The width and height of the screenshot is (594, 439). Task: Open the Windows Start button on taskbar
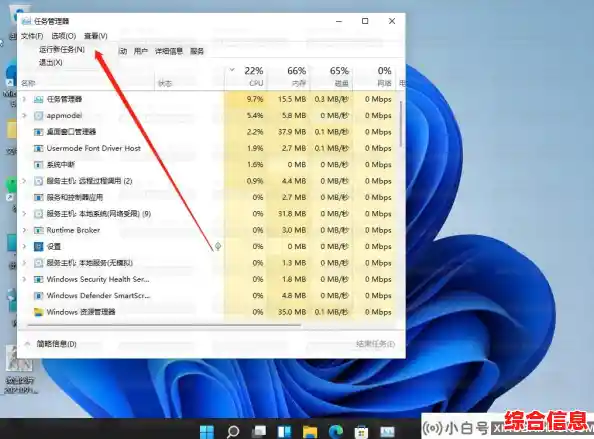207,431
